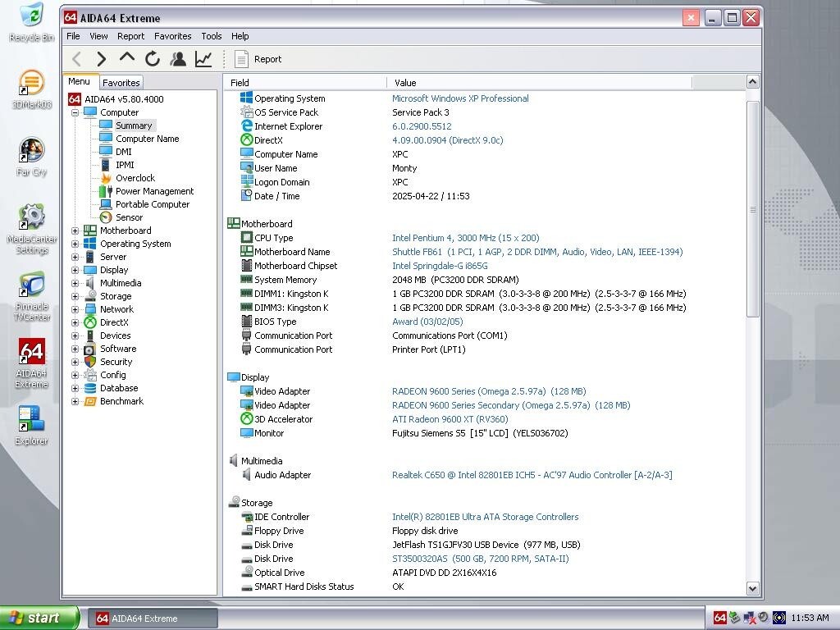840x630 pixels.
Task: Expand the Network tree node
Action: pos(75,309)
